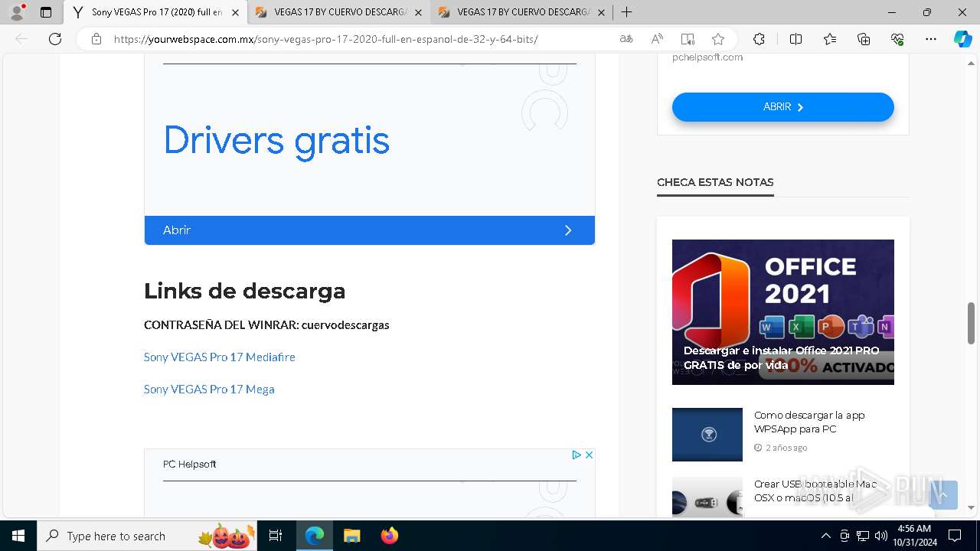Open Task View on taskbar
This screenshot has height=551, width=980.
point(276,536)
